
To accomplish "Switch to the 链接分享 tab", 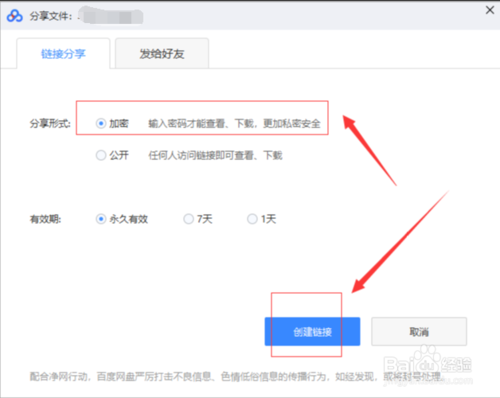I will (63, 53).
